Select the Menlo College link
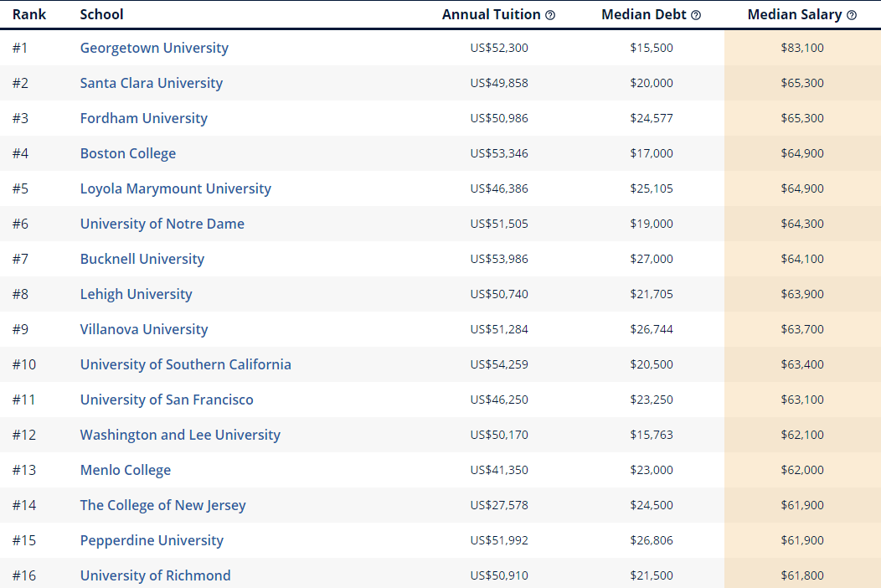The height and width of the screenshot is (588, 881). click(126, 470)
